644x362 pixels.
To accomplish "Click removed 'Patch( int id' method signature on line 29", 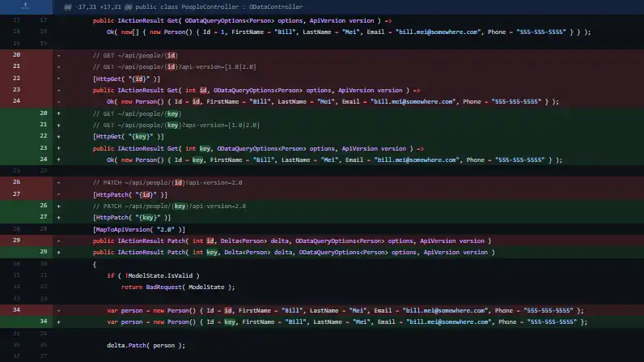I will click(191, 241).
